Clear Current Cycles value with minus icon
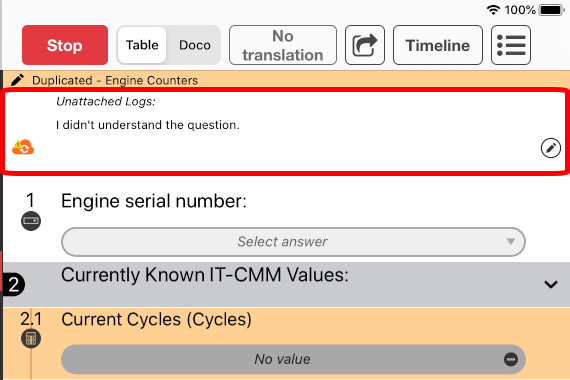 coord(511,359)
